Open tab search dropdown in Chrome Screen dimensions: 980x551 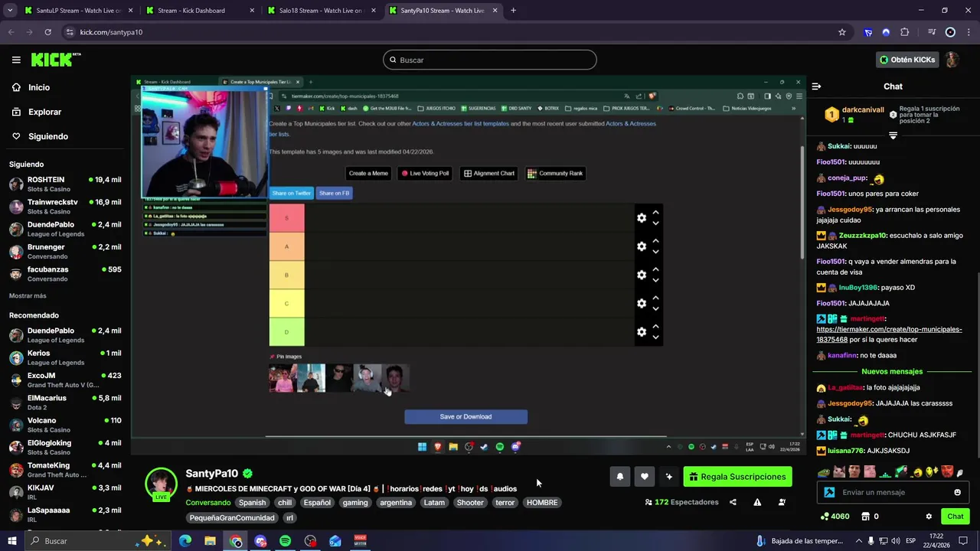pyautogui.click(x=11, y=11)
